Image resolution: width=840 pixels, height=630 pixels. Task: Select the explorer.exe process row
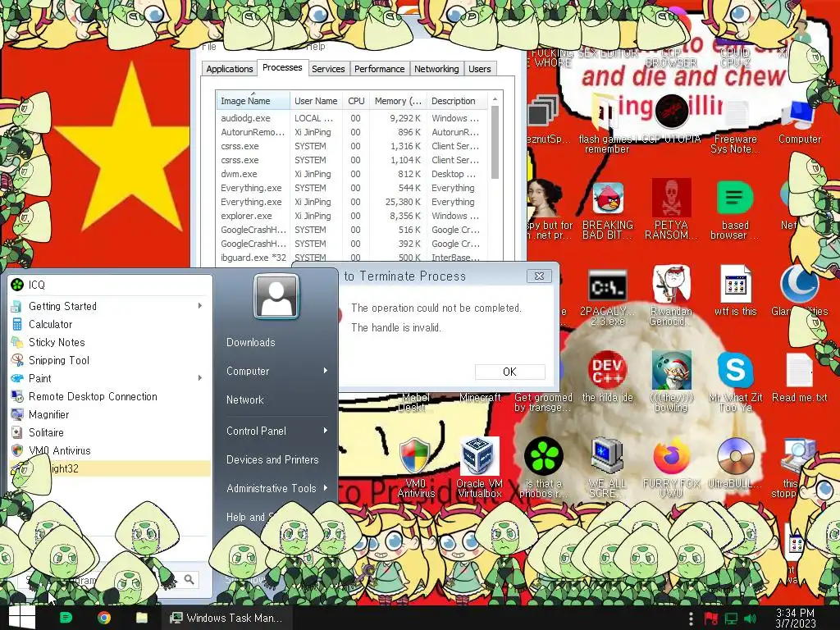click(x=353, y=216)
